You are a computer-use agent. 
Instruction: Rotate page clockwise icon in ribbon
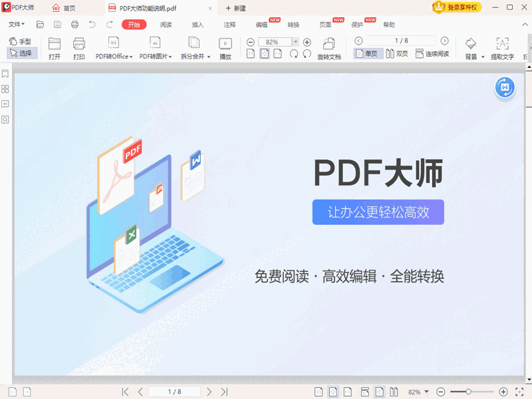(294, 54)
